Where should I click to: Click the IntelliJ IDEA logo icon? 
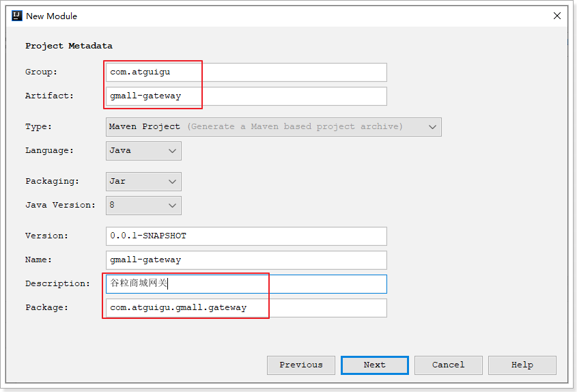16,16
